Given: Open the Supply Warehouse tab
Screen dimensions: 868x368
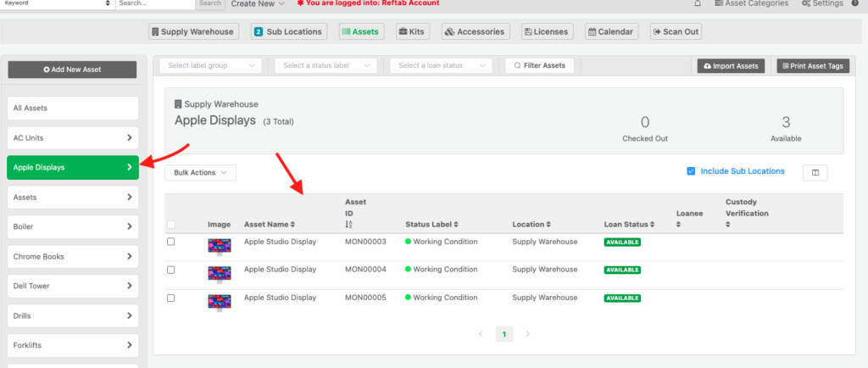Looking at the screenshot, I should coord(194,31).
